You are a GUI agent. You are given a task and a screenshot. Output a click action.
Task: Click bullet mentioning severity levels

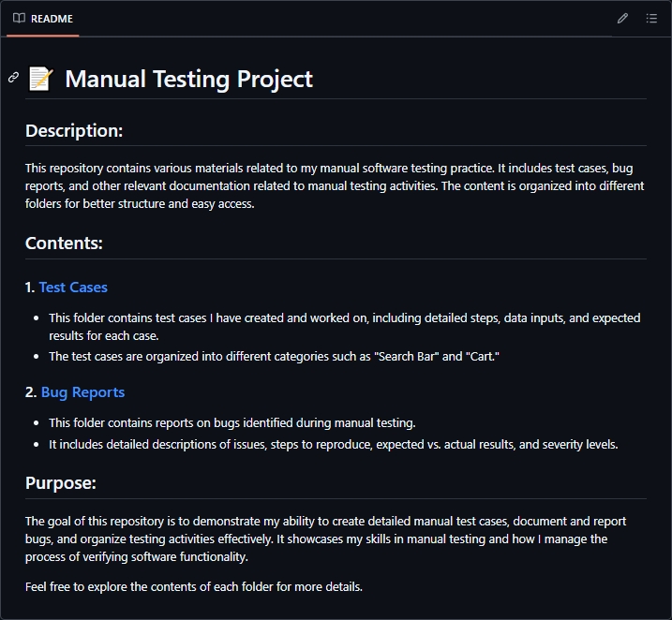(x=333, y=444)
